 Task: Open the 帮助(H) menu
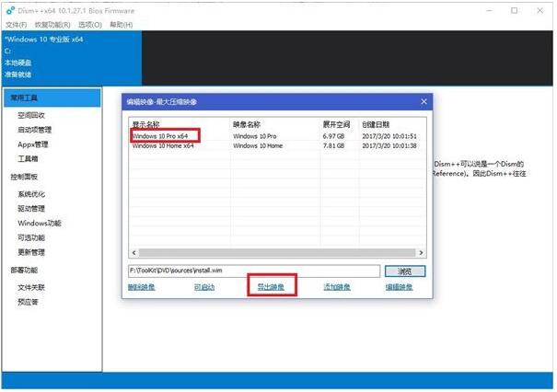click(122, 25)
